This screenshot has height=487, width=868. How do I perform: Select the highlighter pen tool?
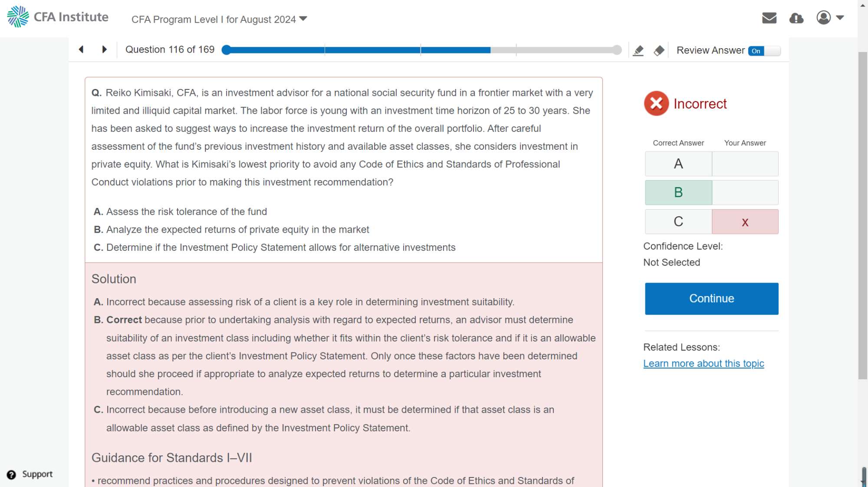coord(638,51)
